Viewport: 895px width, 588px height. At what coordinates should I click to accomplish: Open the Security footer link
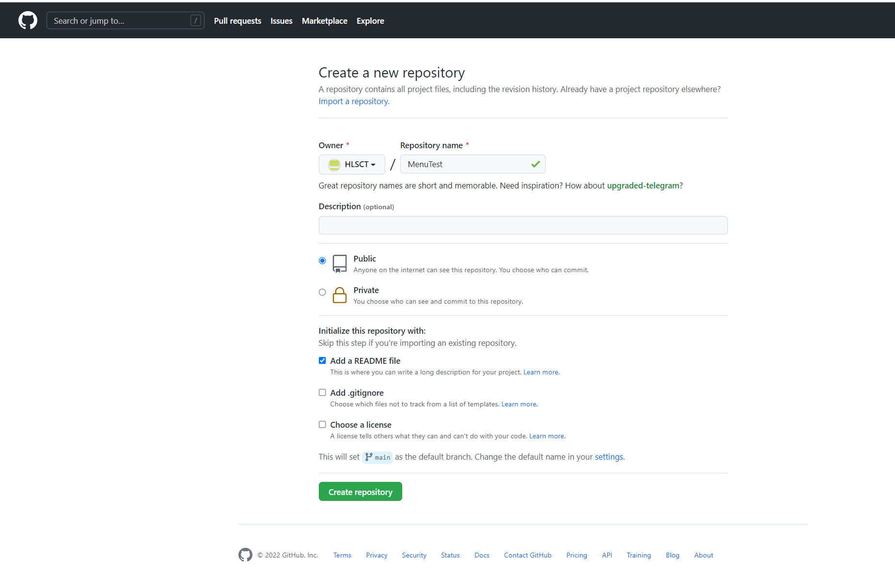tap(414, 555)
